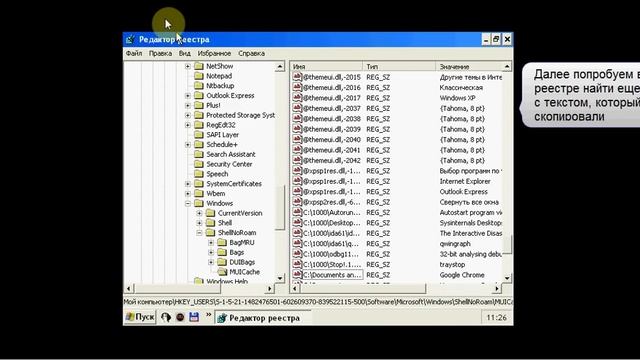Screen dimensions: 640x360
Task: Select the Security Center folder icon
Action: coord(199,164)
